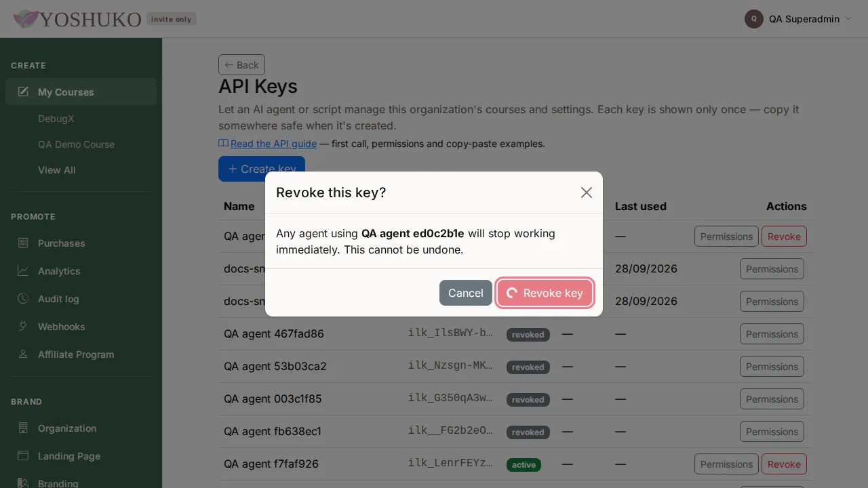
Task: Go to Purchases page
Action: (81, 243)
